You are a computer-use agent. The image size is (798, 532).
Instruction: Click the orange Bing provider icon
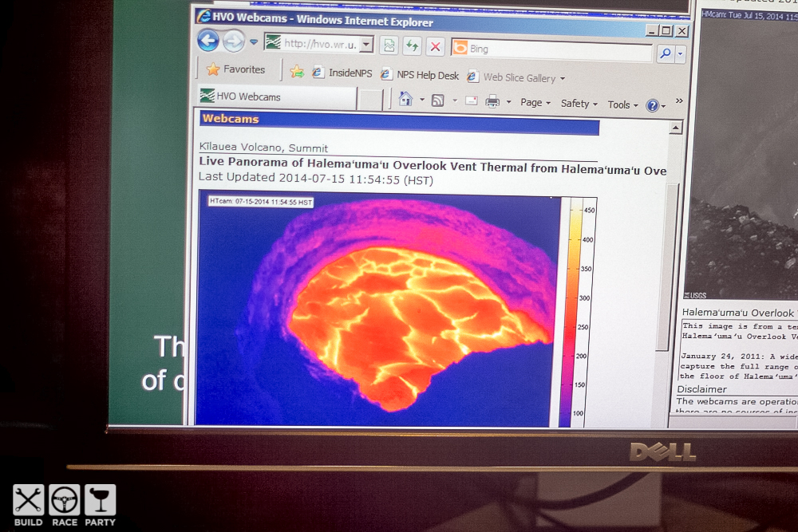coord(460,48)
